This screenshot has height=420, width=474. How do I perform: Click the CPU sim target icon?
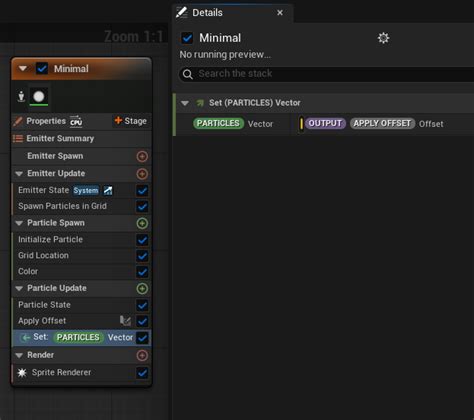click(x=76, y=121)
